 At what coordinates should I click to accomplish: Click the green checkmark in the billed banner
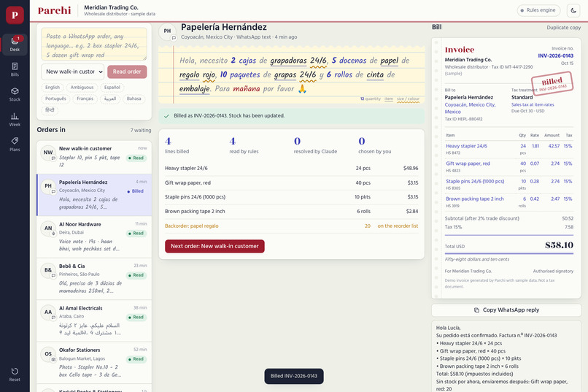[166, 116]
